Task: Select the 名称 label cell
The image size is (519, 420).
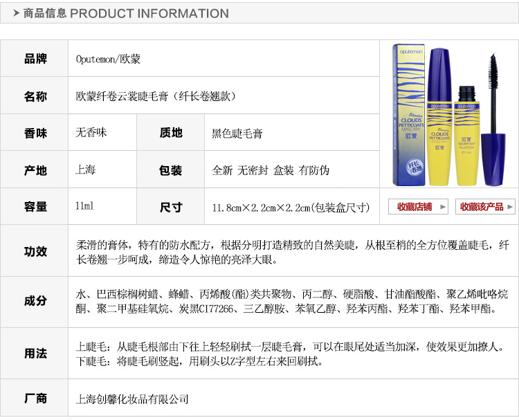Action: (35, 96)
